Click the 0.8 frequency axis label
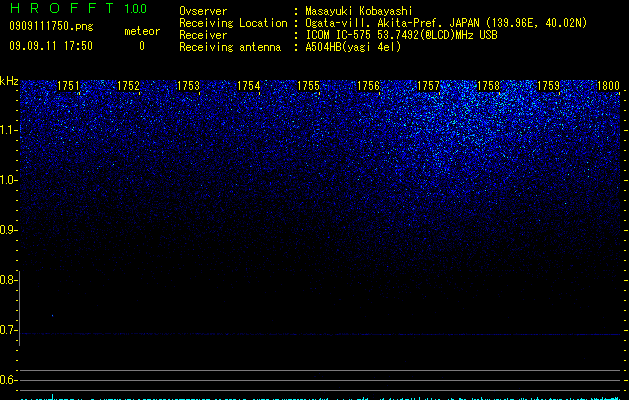 [x=8, y=280]
